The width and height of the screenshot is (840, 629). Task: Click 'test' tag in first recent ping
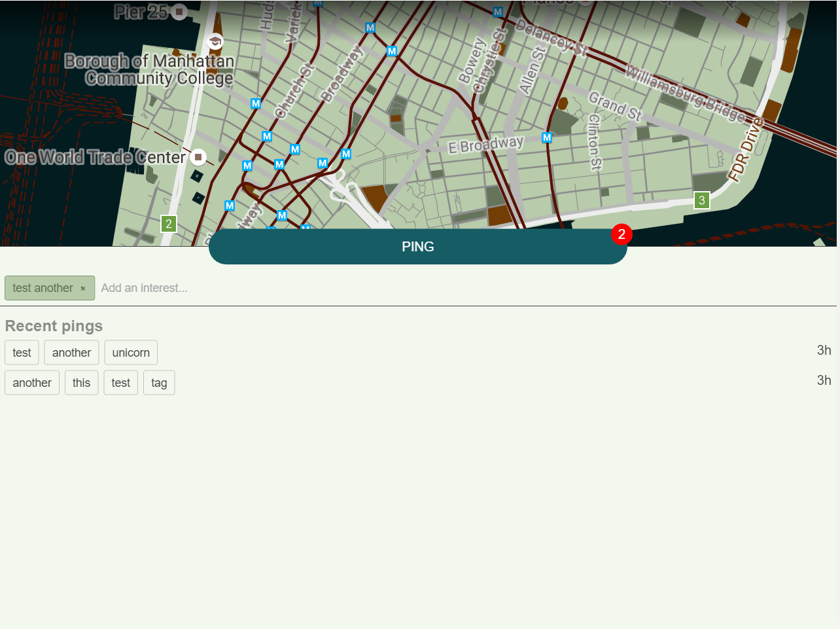coord(22,353)
